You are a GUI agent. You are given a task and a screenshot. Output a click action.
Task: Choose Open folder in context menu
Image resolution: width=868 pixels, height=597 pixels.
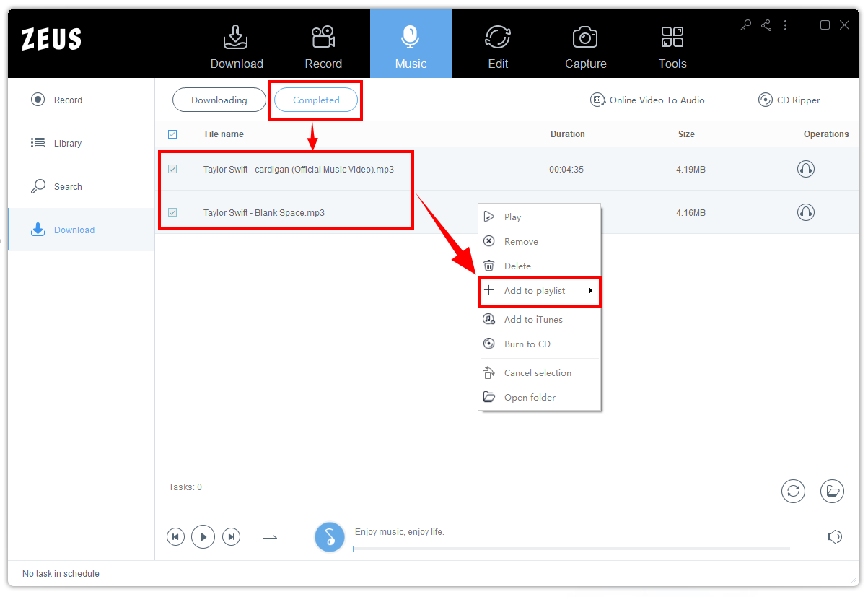pos(539,397)
